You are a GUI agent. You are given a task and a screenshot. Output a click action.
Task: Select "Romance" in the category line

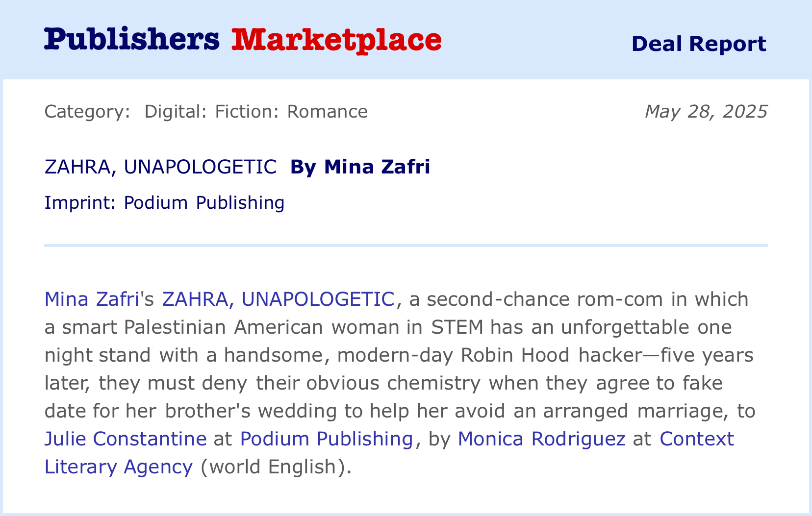tap(327, 112)
